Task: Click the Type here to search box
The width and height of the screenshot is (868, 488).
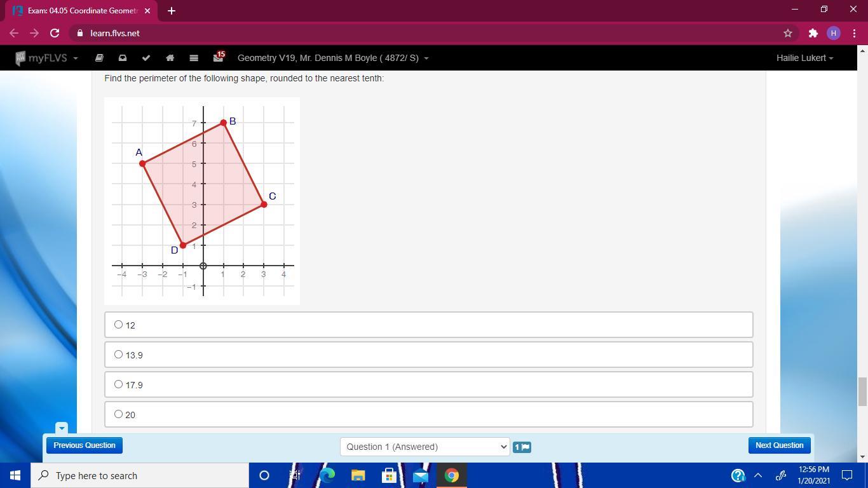Action: point(140,475)
